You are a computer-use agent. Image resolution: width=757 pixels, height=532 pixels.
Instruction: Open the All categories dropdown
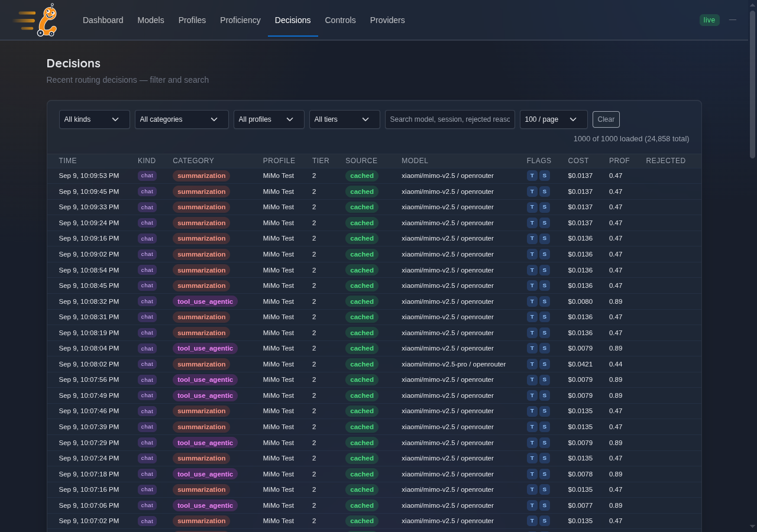(182, 119)
